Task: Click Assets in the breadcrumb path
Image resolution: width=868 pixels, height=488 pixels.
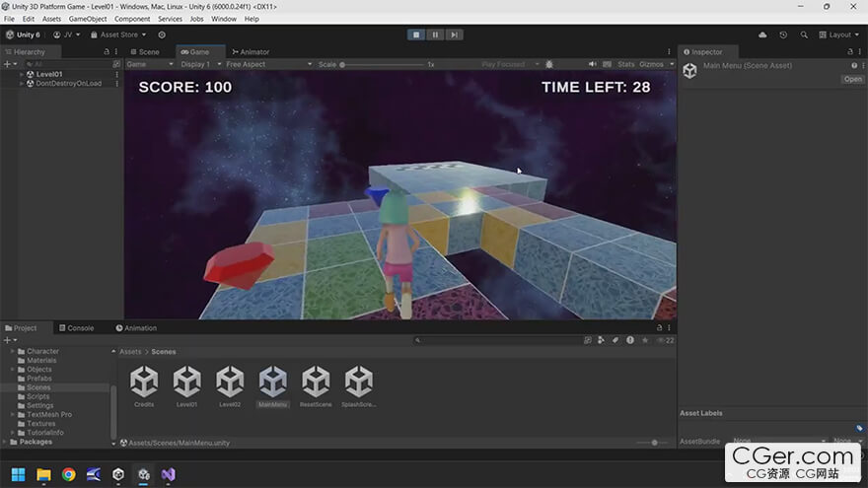Action: (x=130, y=352)
